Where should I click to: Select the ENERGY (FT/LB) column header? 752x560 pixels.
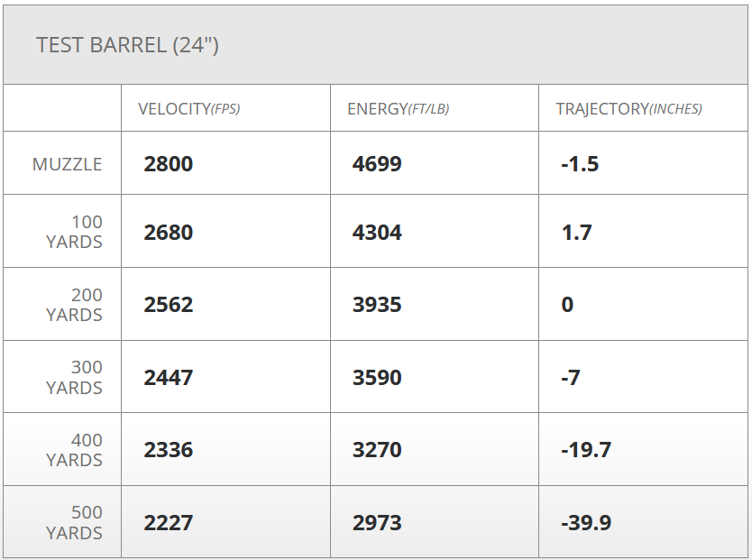coord(398,109)
